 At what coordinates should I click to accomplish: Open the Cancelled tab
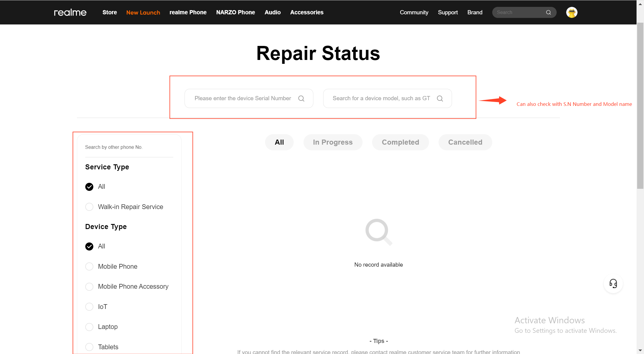click(465, 142)
